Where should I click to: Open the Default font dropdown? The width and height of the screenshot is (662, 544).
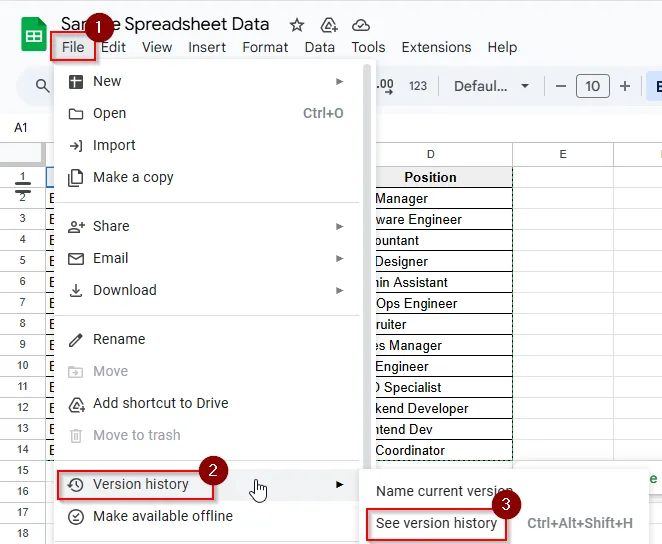491,86
